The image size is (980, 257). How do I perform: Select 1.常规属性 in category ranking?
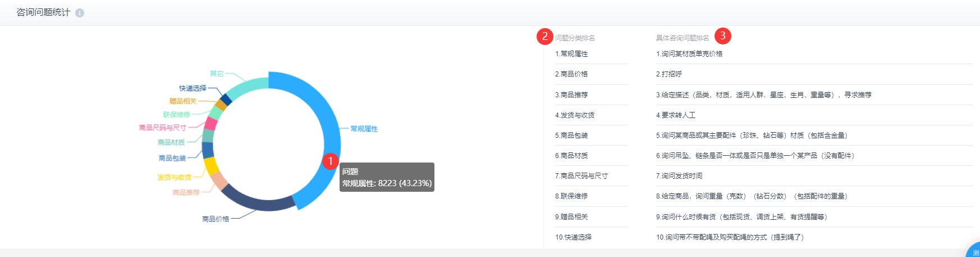click(571, 54)
